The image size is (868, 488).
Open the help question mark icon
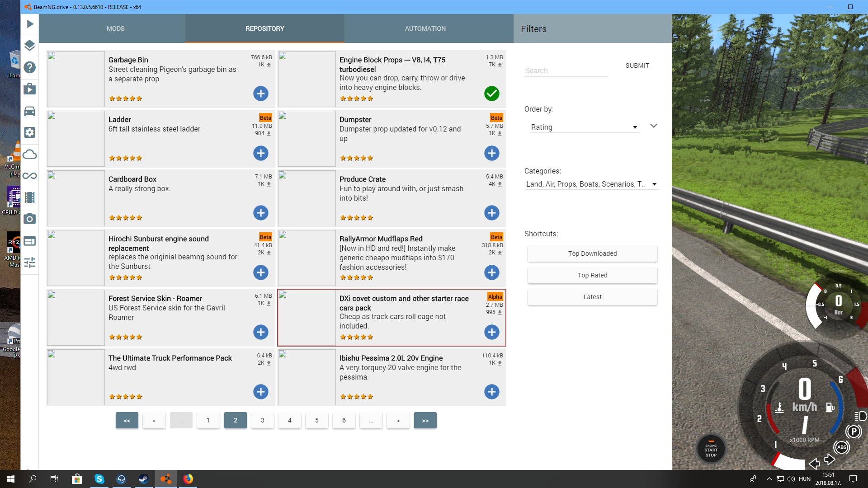[x=30, y=67]
